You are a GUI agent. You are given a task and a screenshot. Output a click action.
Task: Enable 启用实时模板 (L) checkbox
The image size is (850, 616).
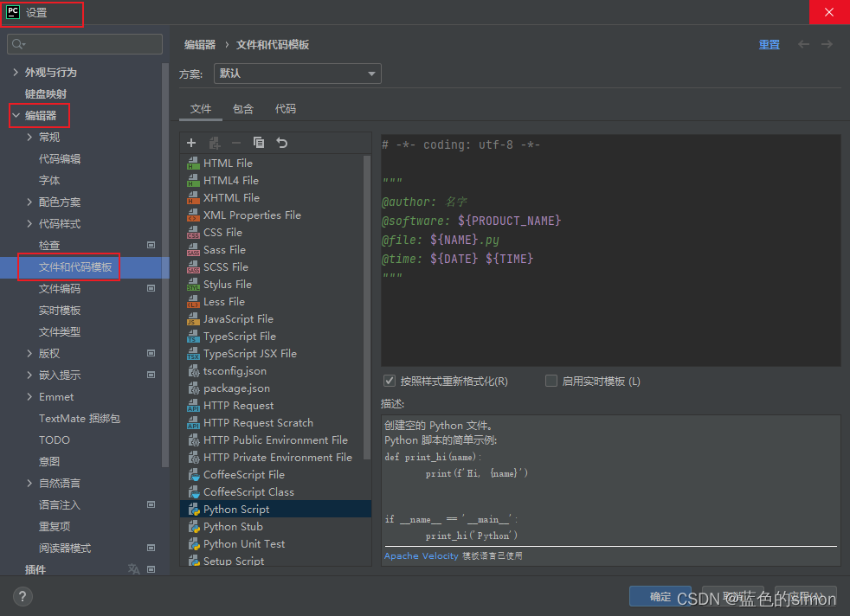click(551, 381)
